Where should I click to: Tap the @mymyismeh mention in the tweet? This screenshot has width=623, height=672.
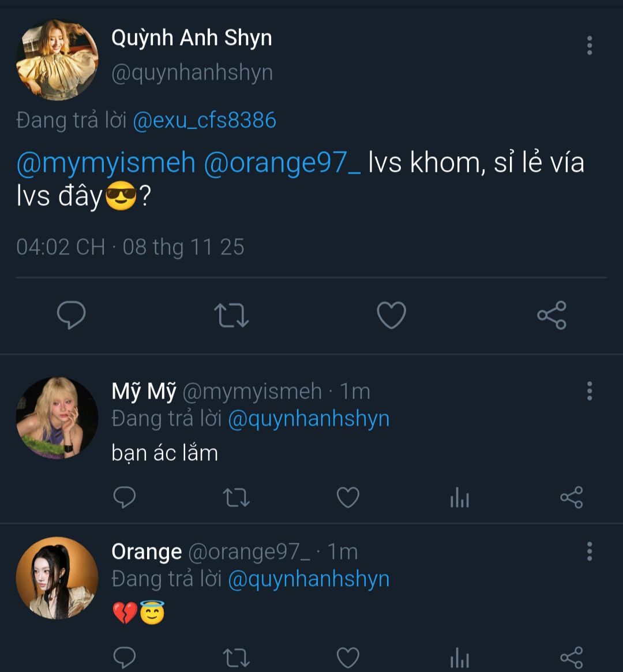106,163
